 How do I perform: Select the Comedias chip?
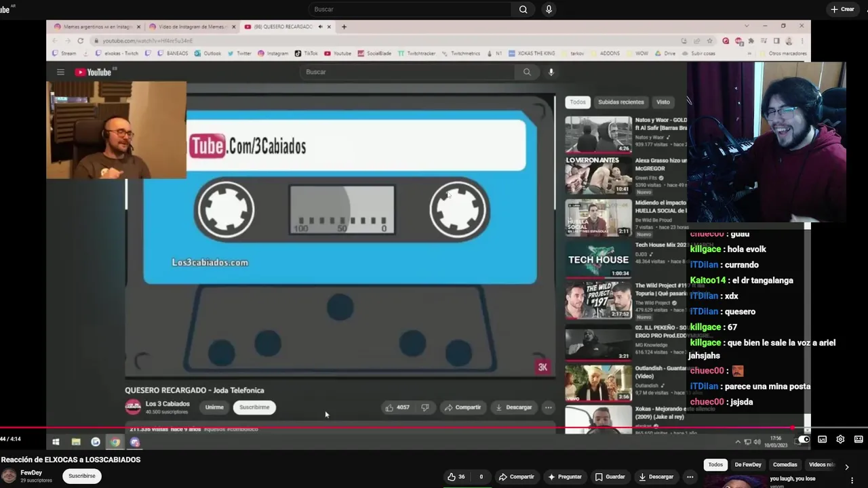point(785,464)
